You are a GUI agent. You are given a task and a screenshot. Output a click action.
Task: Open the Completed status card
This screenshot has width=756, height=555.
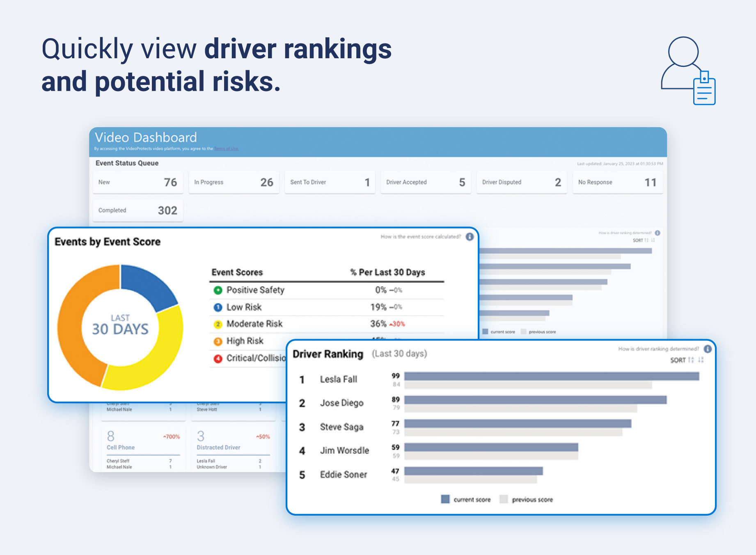click(138, 210)
